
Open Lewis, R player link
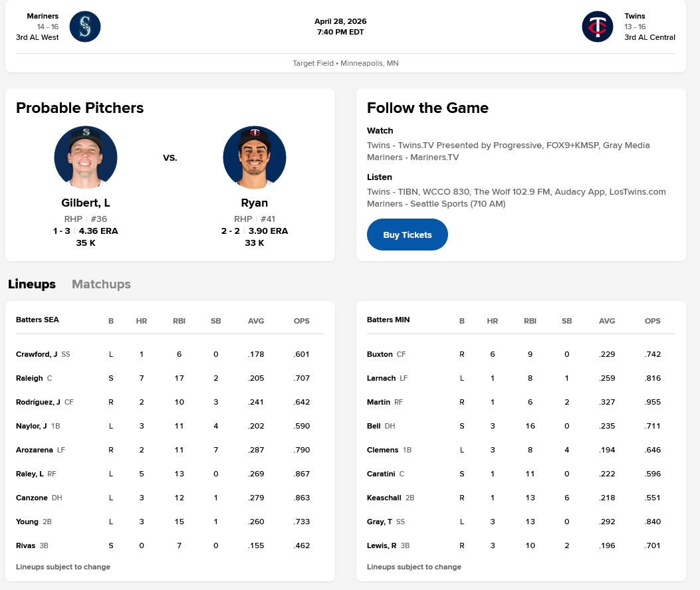382,545
